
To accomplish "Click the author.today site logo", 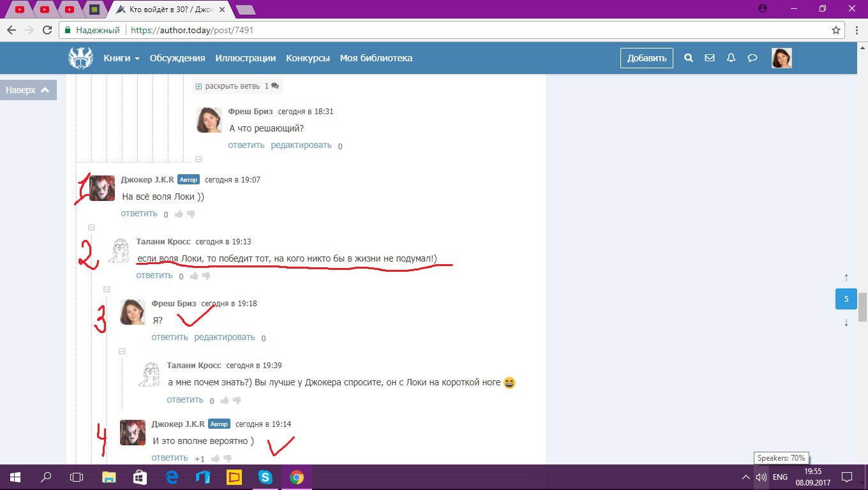I will point(81,58).
